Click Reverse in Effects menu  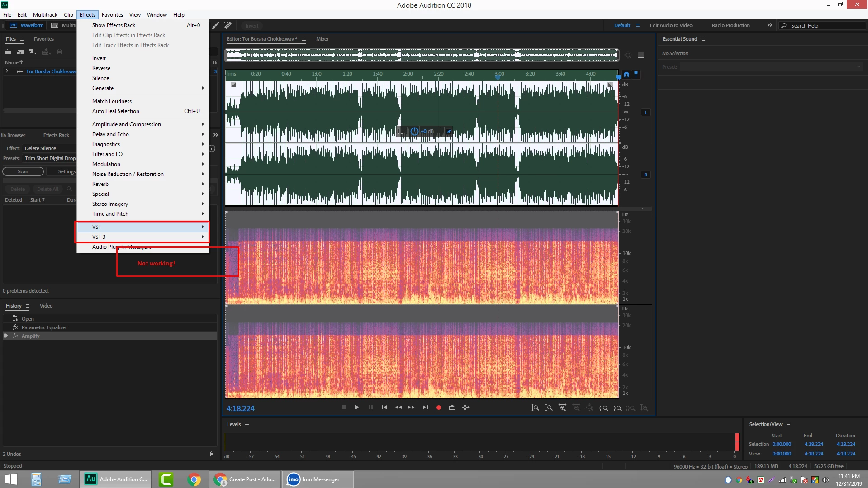click(x=143, y=68)
